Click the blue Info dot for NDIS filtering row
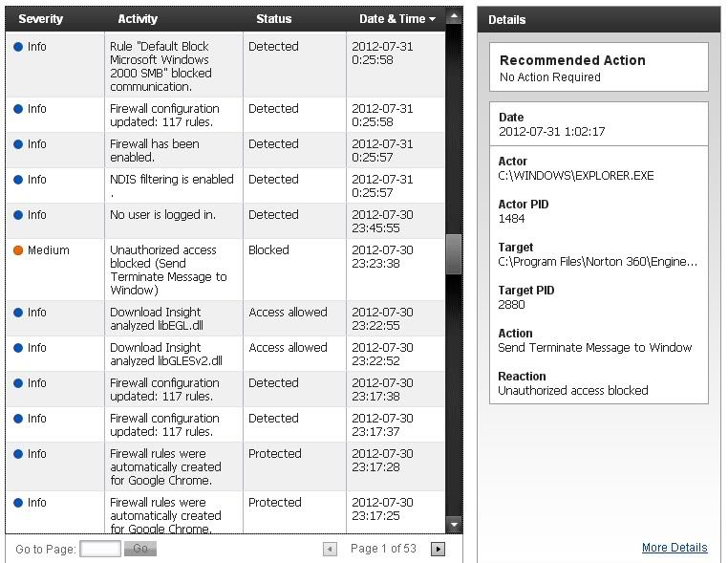Screen dimensions: 728x563 [x=18, y=180]
